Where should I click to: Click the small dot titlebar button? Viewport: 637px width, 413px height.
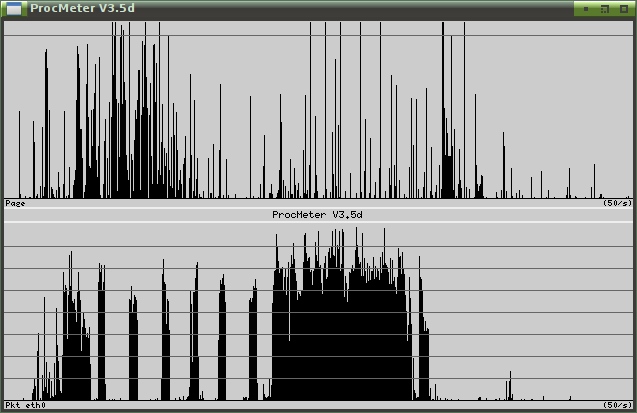[586, 9]
